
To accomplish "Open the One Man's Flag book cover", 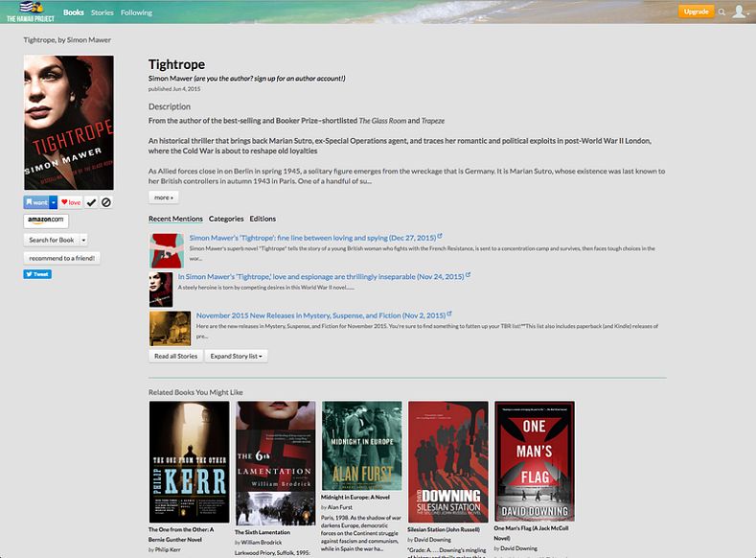I will [534, 461].
